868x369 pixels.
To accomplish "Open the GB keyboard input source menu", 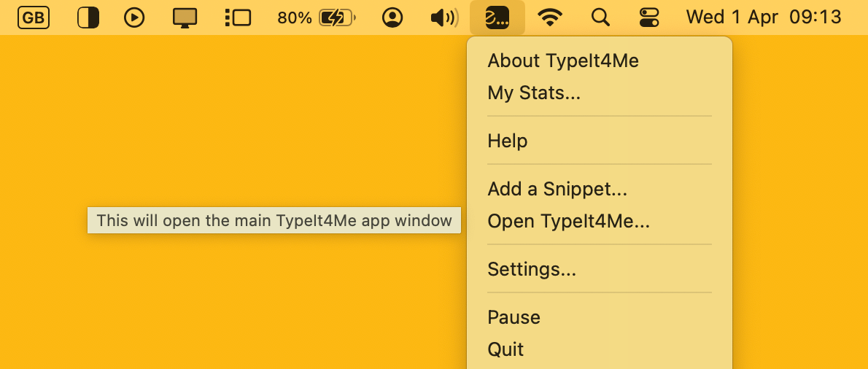I will [34, 18].
